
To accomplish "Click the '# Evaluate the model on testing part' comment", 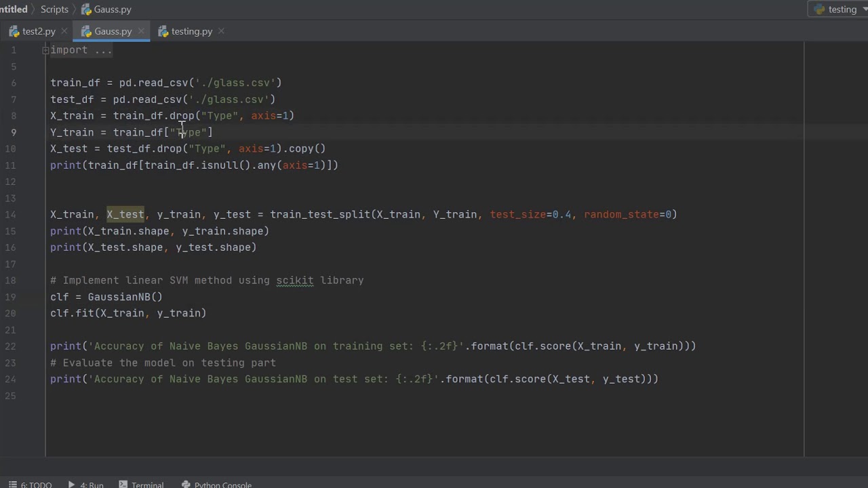I will (x=163, y=363).
